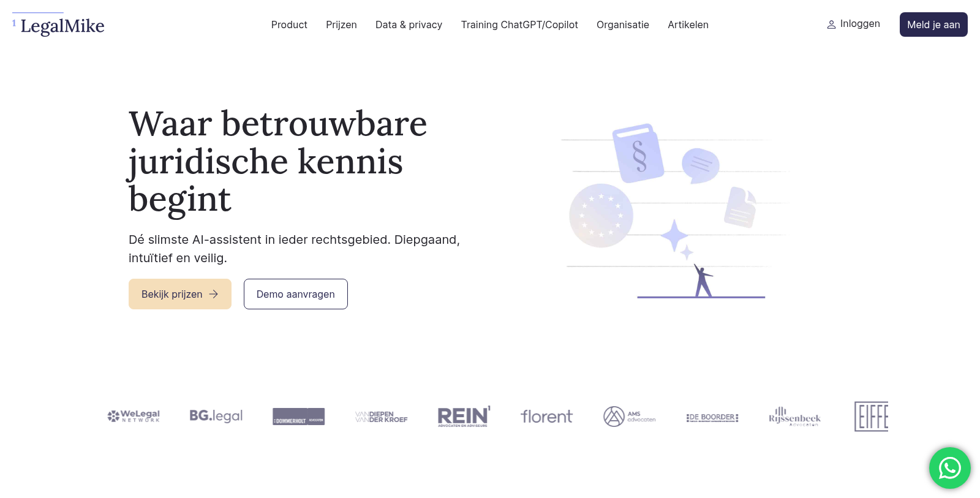Open the WhatsApp chat bubble
Image resolution: width=980 pixels, height=498 pixels.
click(949, 468)
